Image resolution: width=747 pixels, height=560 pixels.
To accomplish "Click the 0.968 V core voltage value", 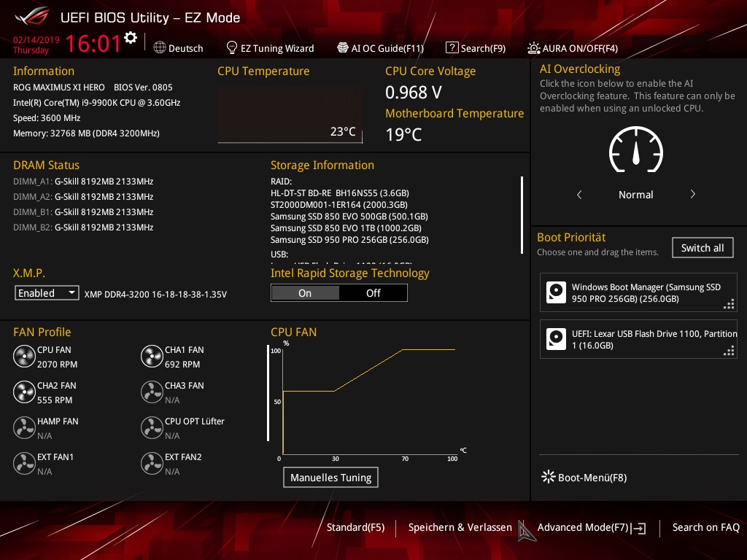I will 414,93.
